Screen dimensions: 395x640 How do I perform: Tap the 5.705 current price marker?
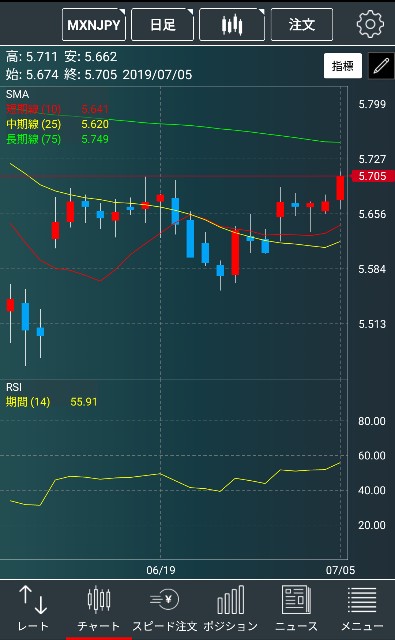click(372, 176)
